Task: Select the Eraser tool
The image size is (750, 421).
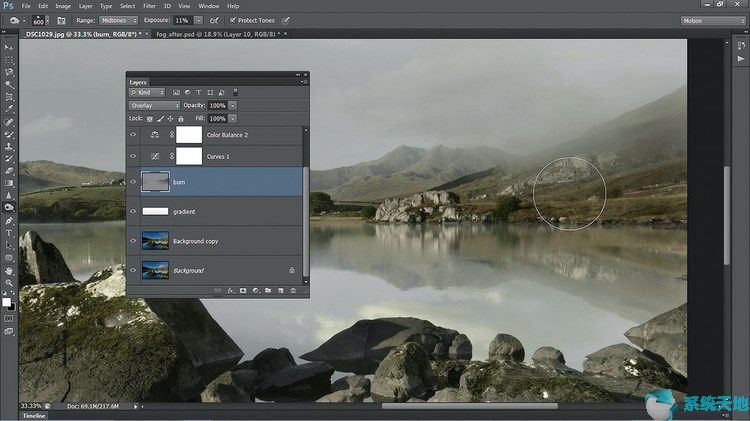Action: [9, 171]
